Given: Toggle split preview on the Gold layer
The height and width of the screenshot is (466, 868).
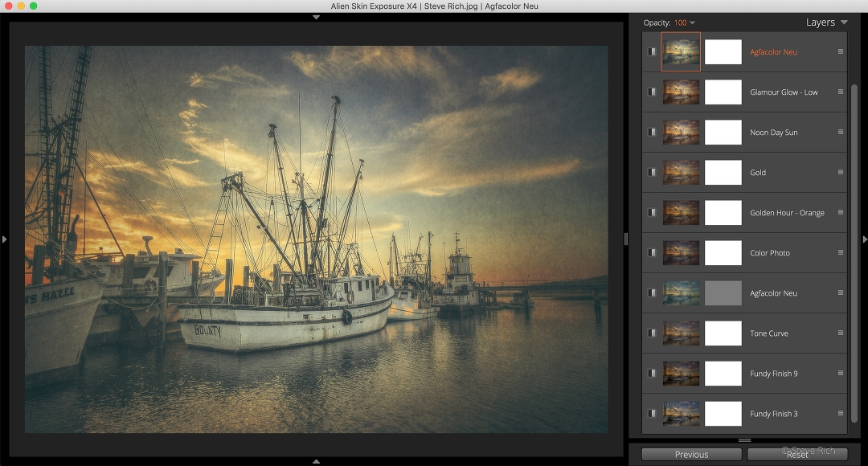Looking at the screenshot, I should [x=651, y=172].
